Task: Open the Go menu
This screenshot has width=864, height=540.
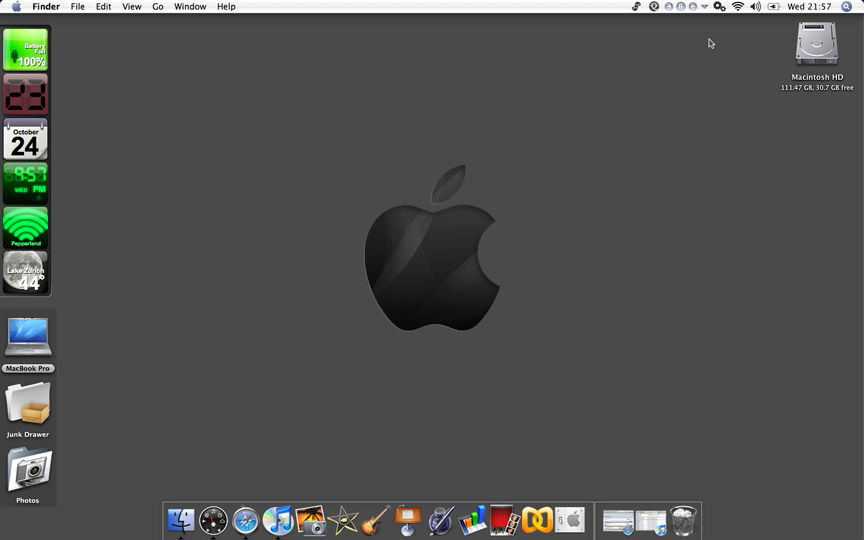Action: [158, 7]
